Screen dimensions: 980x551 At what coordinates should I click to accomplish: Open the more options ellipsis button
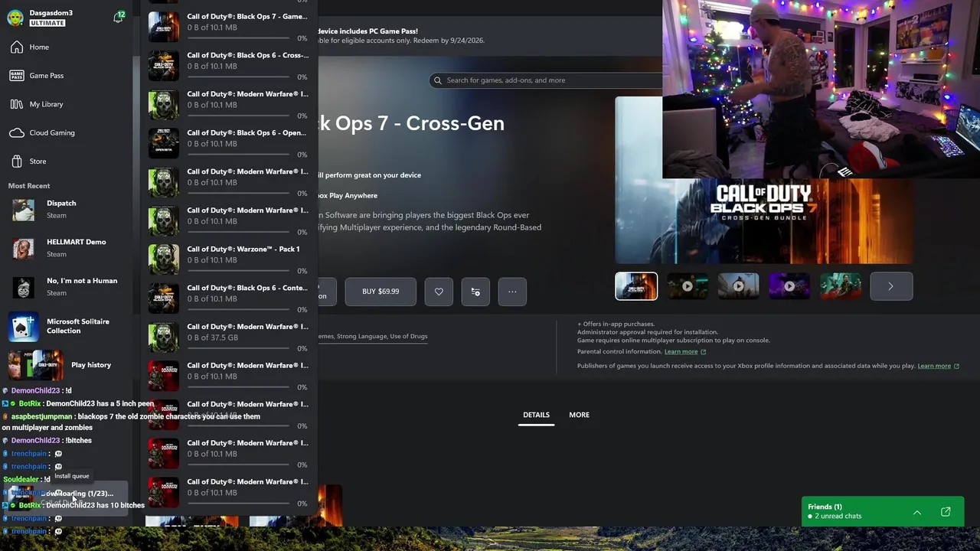512,292
